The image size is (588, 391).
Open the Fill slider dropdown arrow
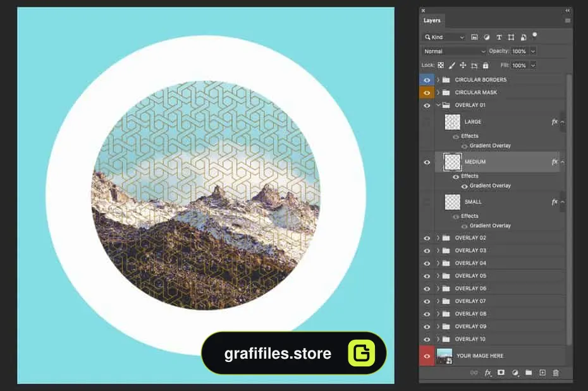point(533,66)
